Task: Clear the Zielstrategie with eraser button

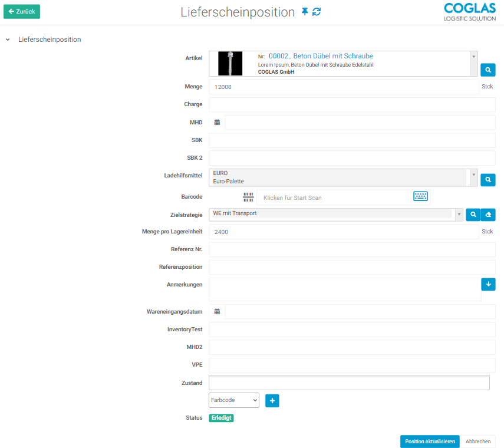Action: 488,215
